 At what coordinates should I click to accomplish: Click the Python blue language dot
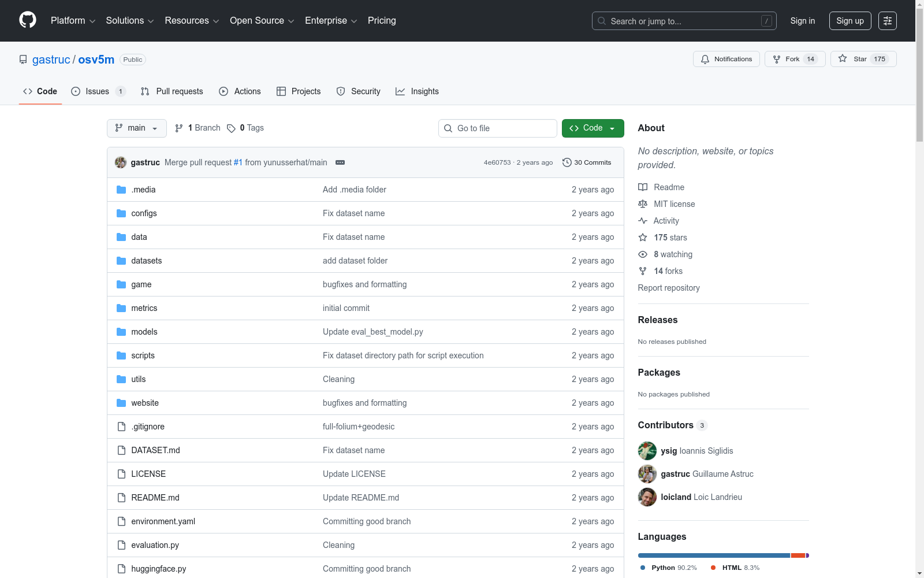coord(643,568)
